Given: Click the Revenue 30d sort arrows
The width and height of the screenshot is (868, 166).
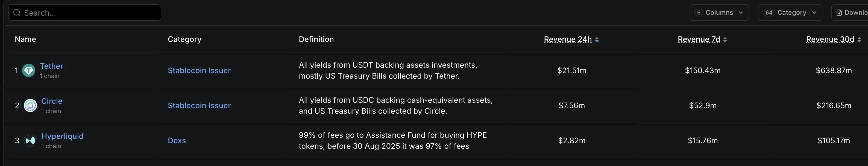Looking at the screenshot, I should click(x=859, y=40).
